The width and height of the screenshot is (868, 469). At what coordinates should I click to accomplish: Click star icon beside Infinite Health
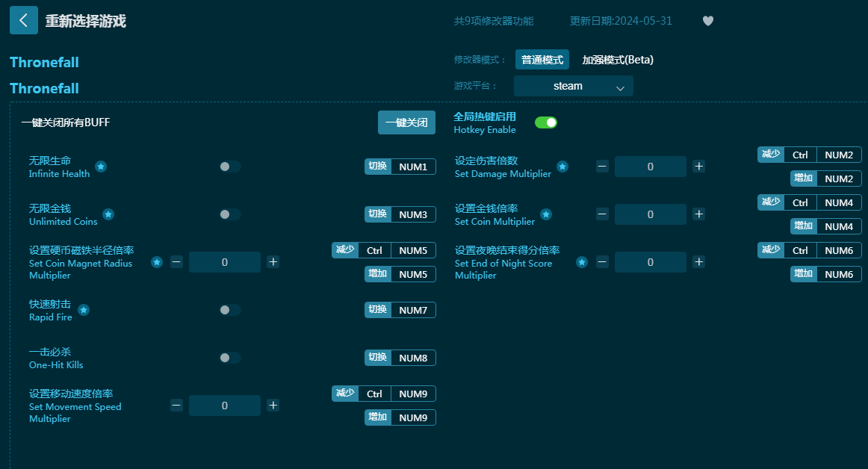(x=101, y=167)
